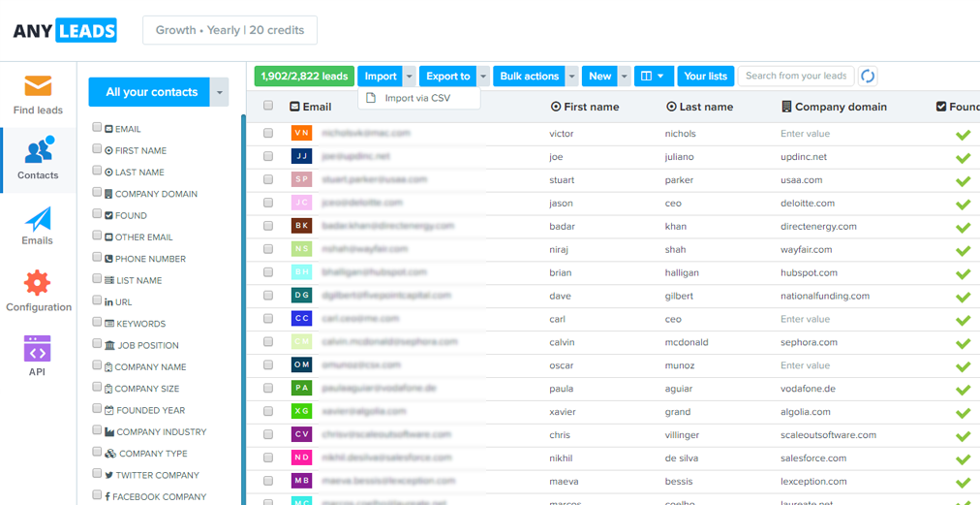
Task: Click the 1,902/2,822 leads green button
Action: click(x=304, y=77)
